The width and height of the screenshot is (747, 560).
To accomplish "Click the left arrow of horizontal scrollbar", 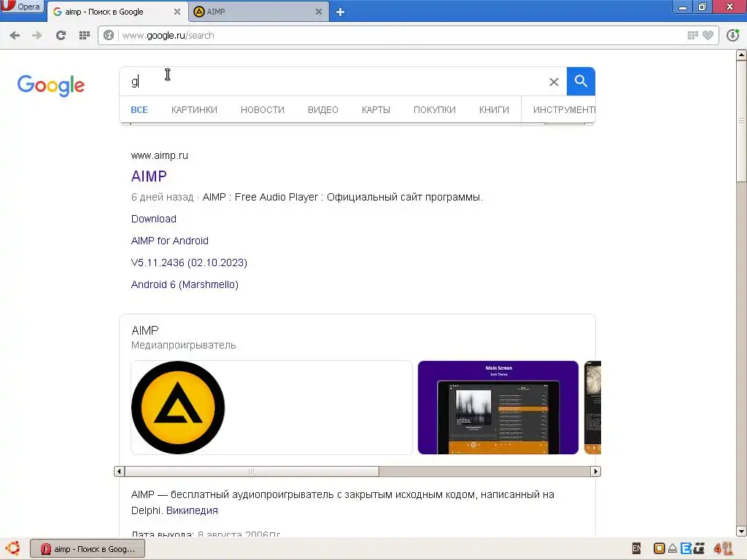I will [x=119, y=472].
